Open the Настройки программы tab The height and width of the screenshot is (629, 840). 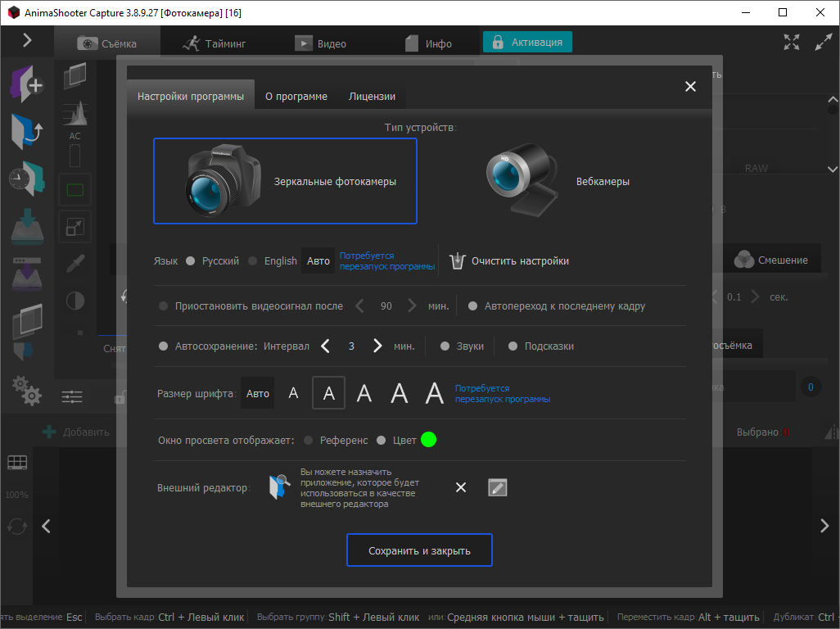click(x=190, y=97)
